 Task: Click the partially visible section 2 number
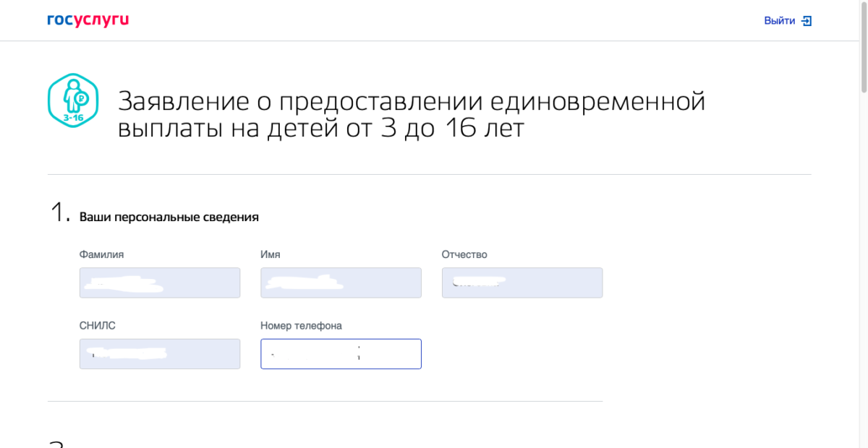pos(58,443)
